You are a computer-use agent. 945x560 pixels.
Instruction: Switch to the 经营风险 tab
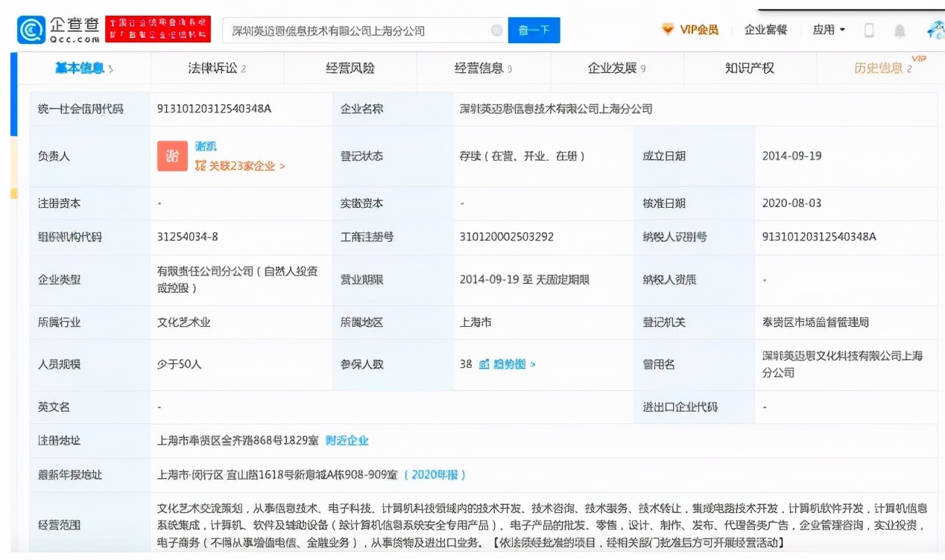pyautogui.click(x=350, y=67)
